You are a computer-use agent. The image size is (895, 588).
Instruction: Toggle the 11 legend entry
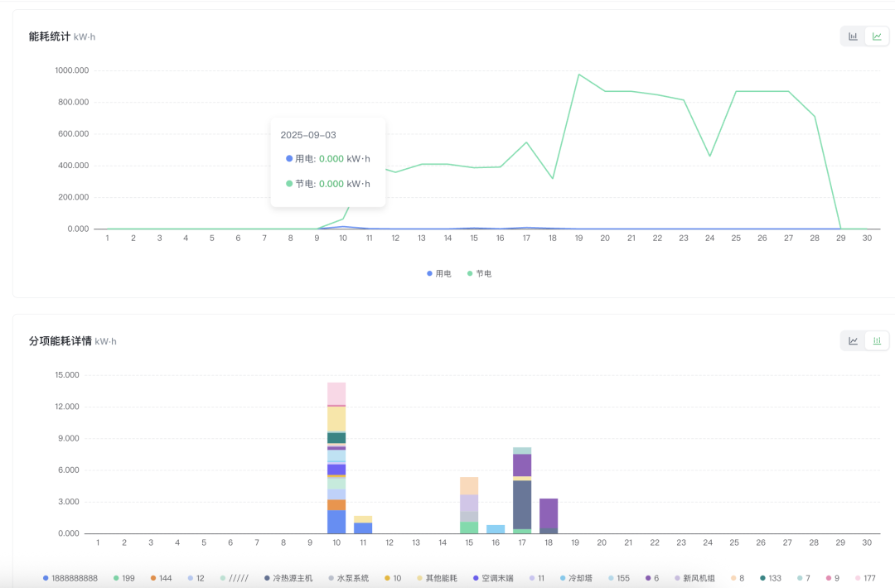pyautogui.click(x=536, y=578)
